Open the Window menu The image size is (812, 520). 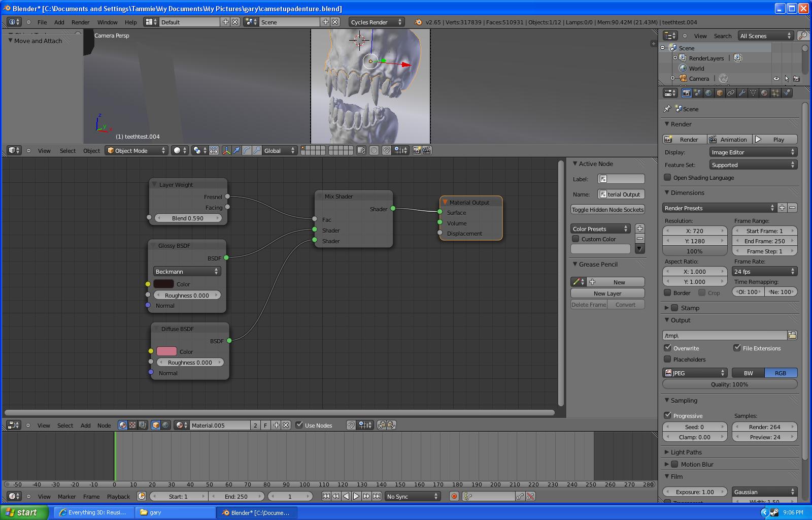tap(107, 22)
